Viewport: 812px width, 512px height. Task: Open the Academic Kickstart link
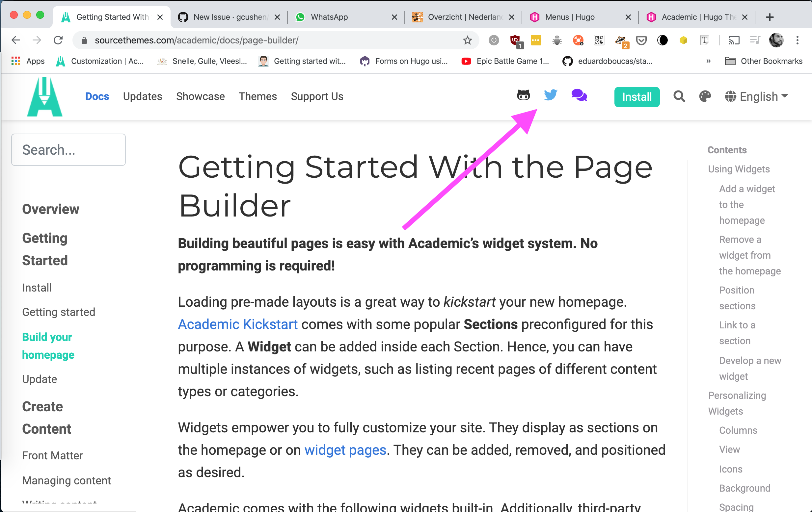(237, 324)
